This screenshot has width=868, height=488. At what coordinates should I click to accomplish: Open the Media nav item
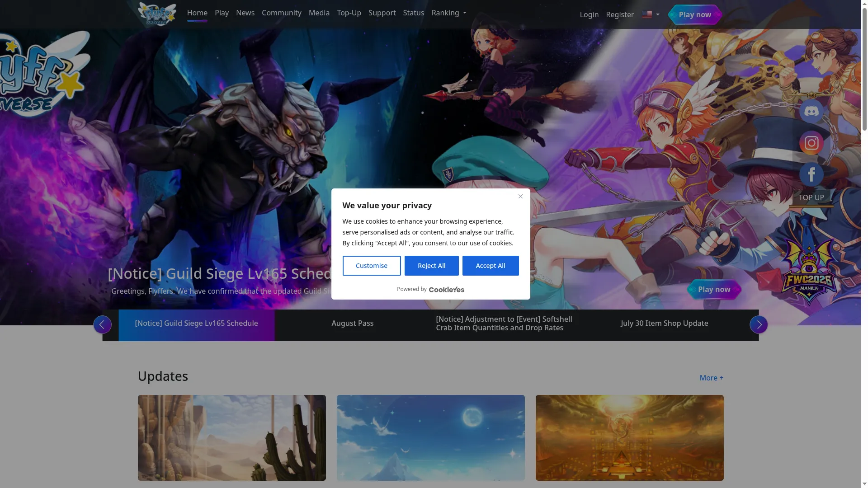319,13
